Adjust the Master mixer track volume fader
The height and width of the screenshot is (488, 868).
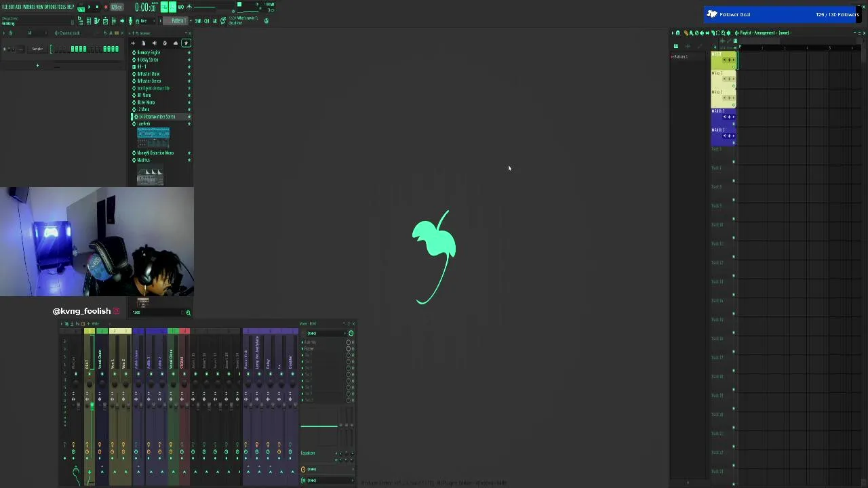[79, 407]
